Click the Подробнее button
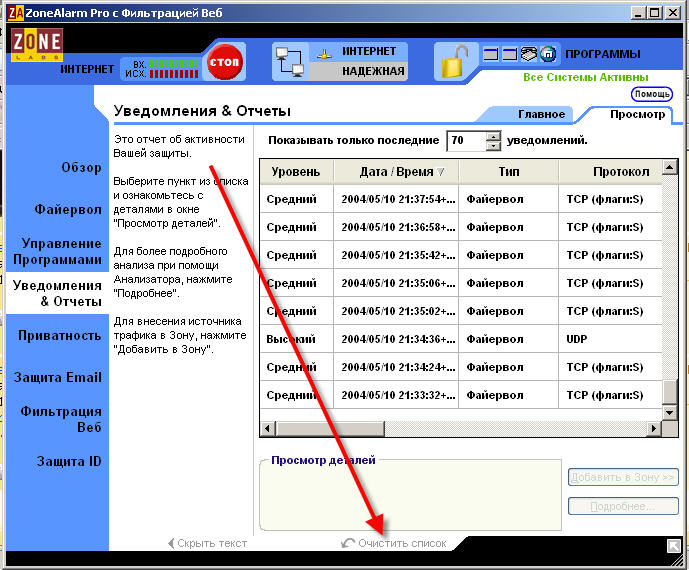Viewport: 689px width, 570px height. tap(623, 506)
